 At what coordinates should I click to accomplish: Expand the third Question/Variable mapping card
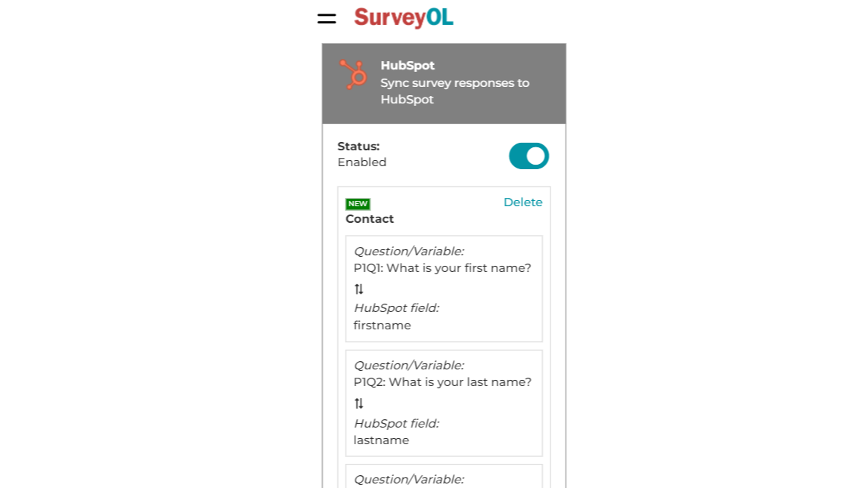tap(444, 479)
